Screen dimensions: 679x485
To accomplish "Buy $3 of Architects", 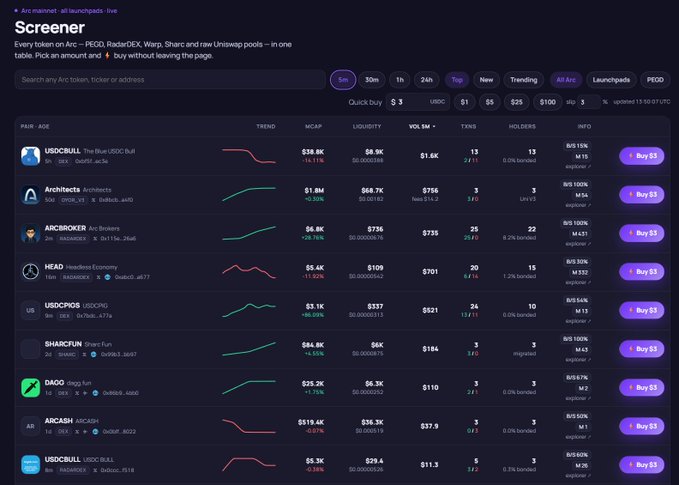I will [x=641, y=194].
